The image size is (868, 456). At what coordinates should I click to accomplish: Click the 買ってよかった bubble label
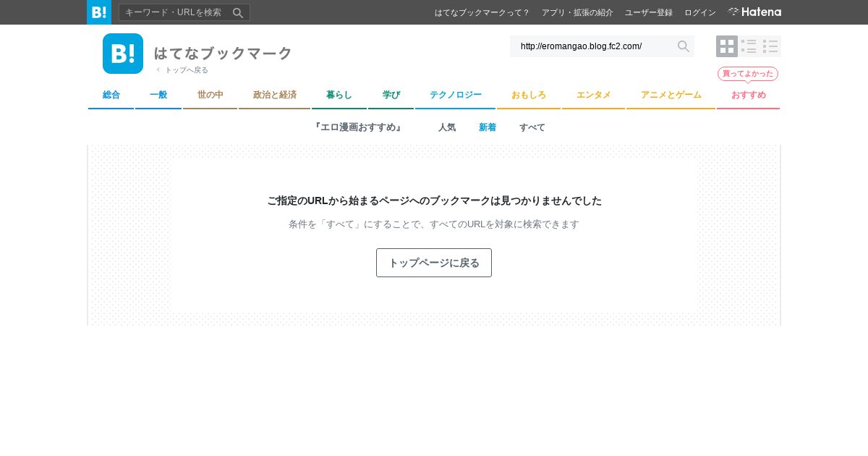pos(748,74)
